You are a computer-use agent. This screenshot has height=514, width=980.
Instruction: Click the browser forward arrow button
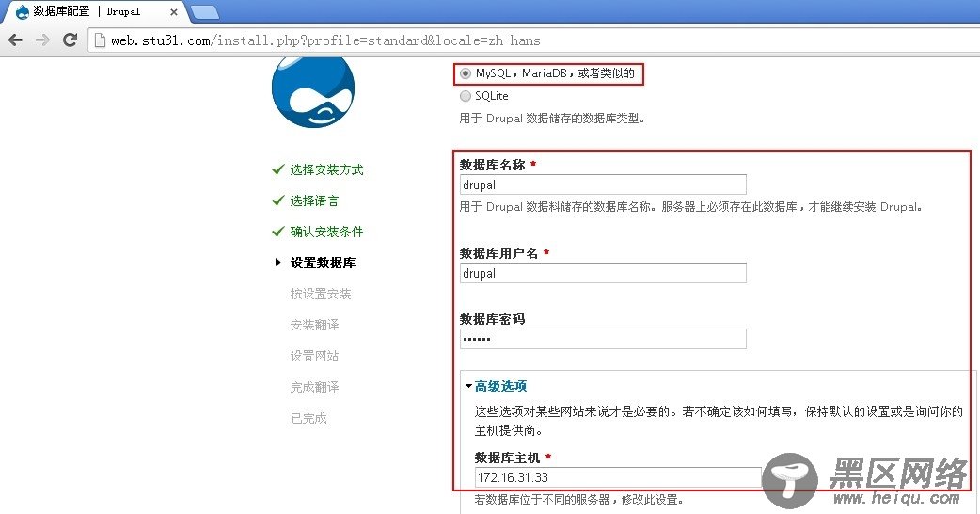point(42,40)
